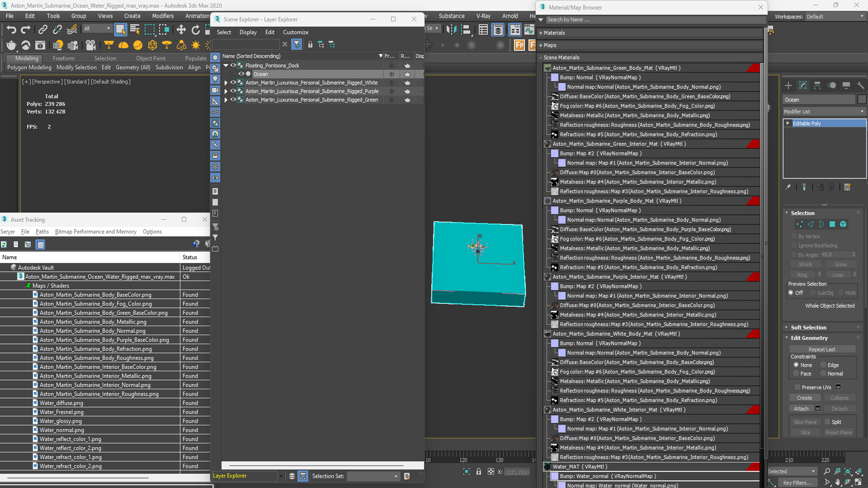Toggle Layer Explorer in main toolbar

coord(498,30)
